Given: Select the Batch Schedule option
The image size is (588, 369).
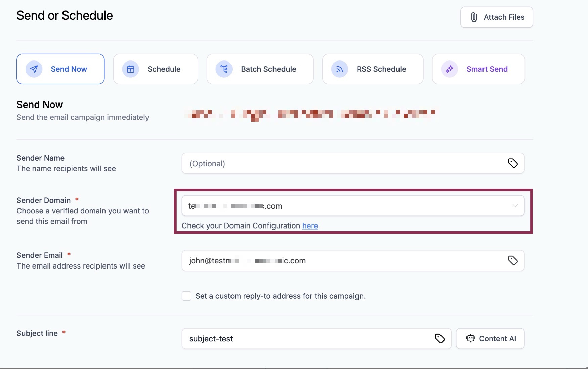Looking at the screenshot, I should 268,69.
